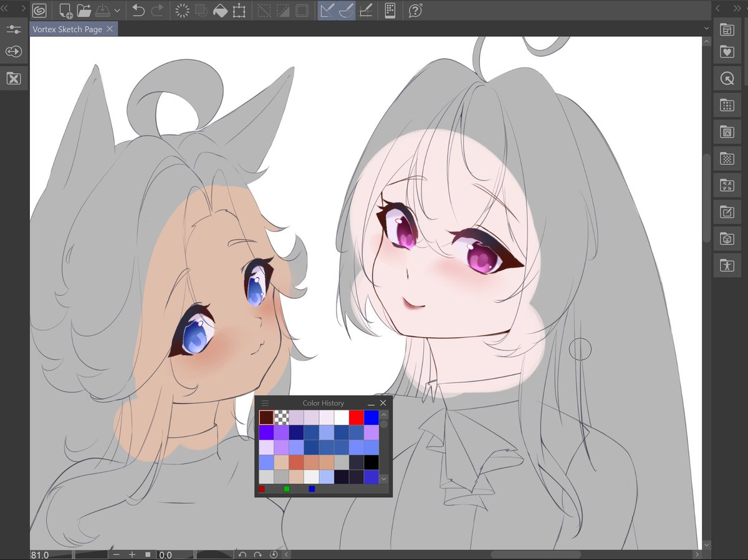Open the monochrome pattern material folder
The image size is (748, 560).
tap(727, 159)
